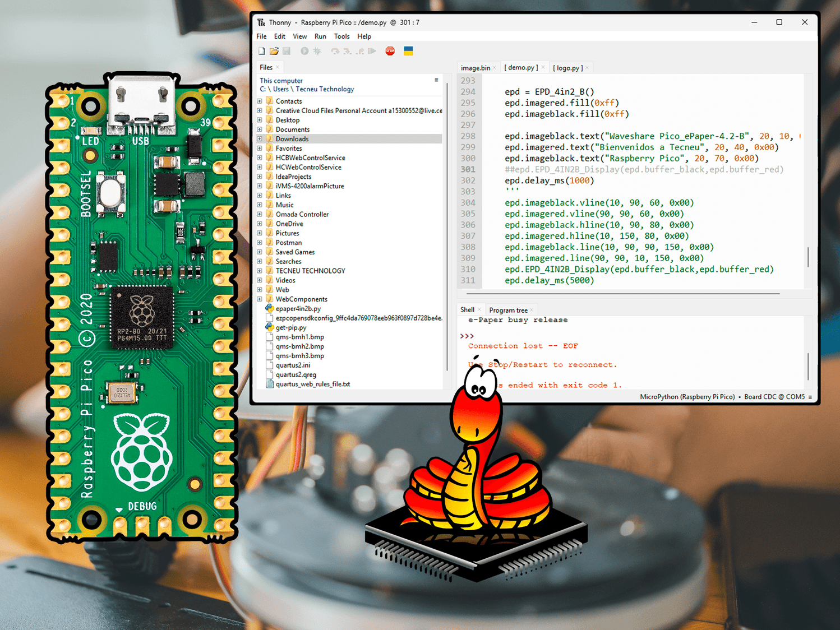Viewport: 840px width, 630px height.
Task: Stop/Restart the backend with the stop sign
Action: tap(390, 51)
